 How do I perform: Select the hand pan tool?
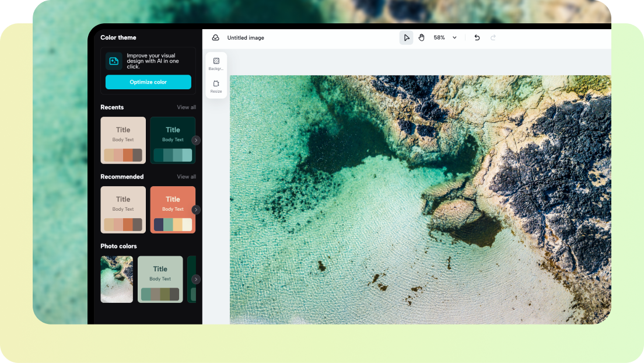point(421,37)
